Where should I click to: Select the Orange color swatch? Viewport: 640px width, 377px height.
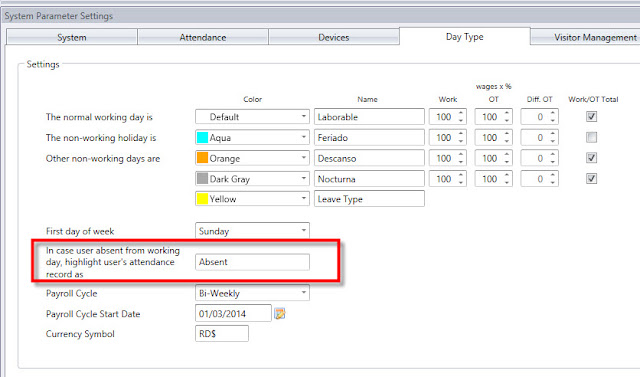(202, 158)
